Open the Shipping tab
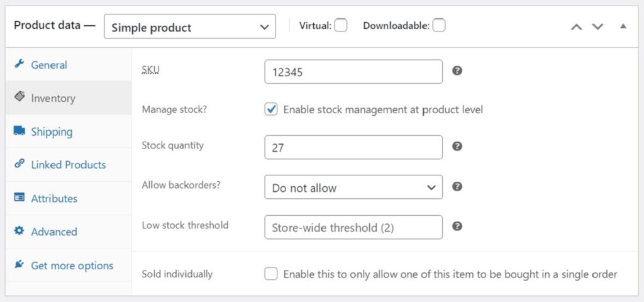 (69, 131)
